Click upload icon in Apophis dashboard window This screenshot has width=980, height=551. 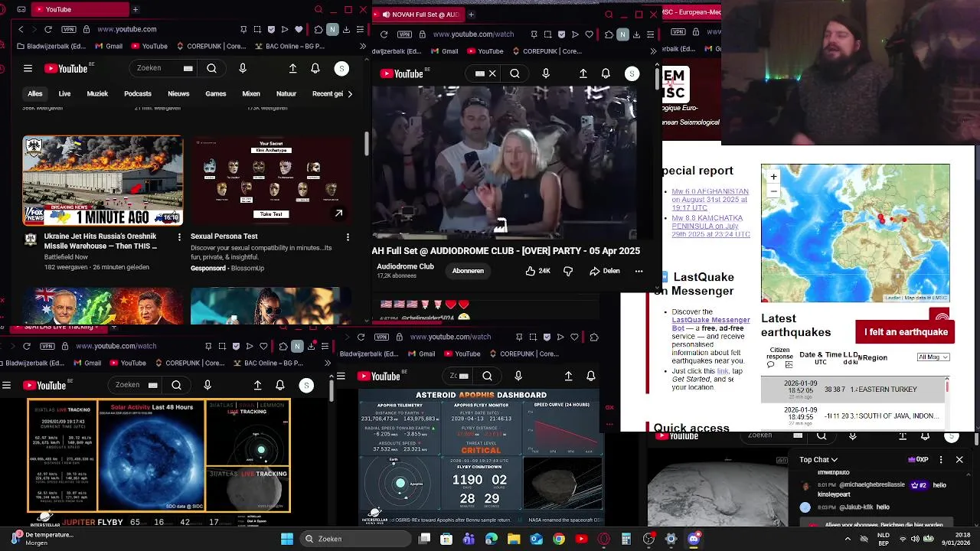pyautogui.click(x=568, y=376)
